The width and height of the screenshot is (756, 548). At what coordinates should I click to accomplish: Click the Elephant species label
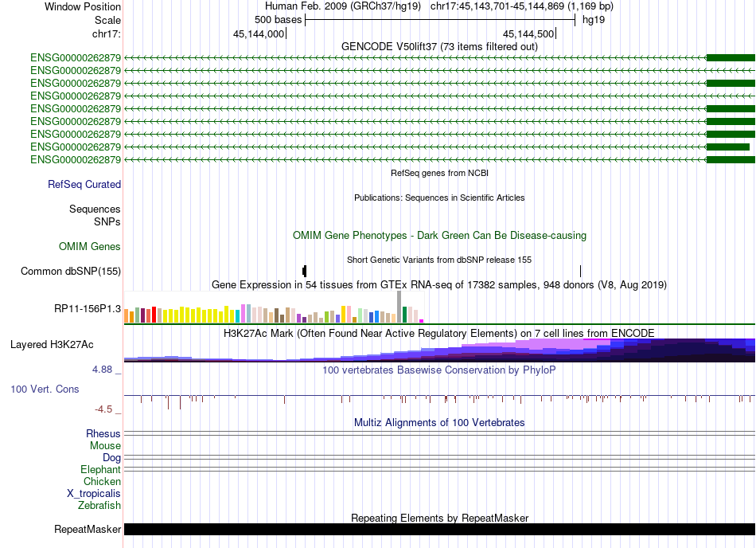pyautogui.click(x=100, y=469)
